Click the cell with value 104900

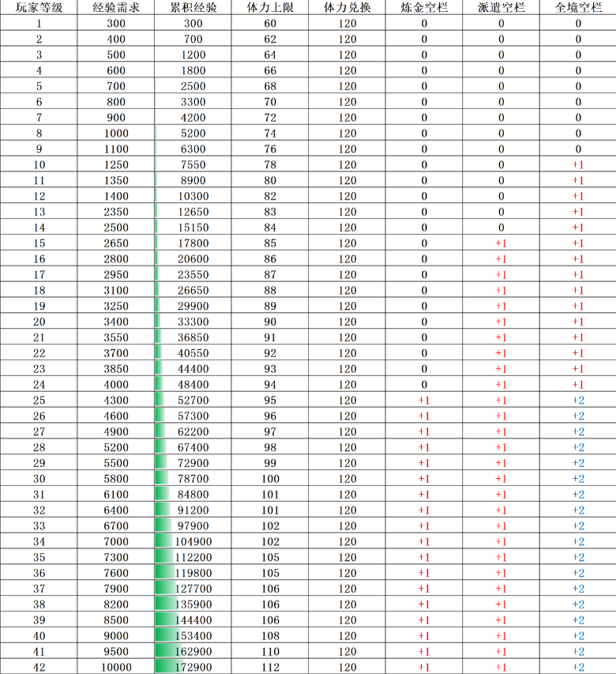[x=193, y=541]
